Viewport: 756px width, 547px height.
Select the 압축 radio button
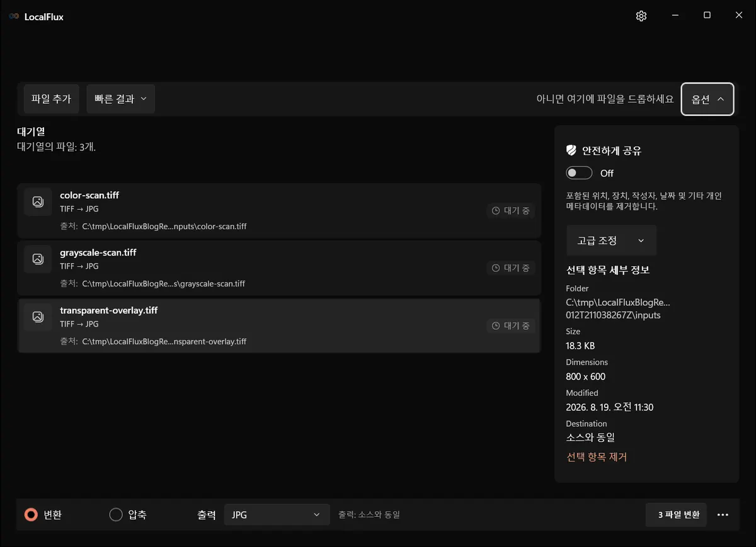point(116,515)
